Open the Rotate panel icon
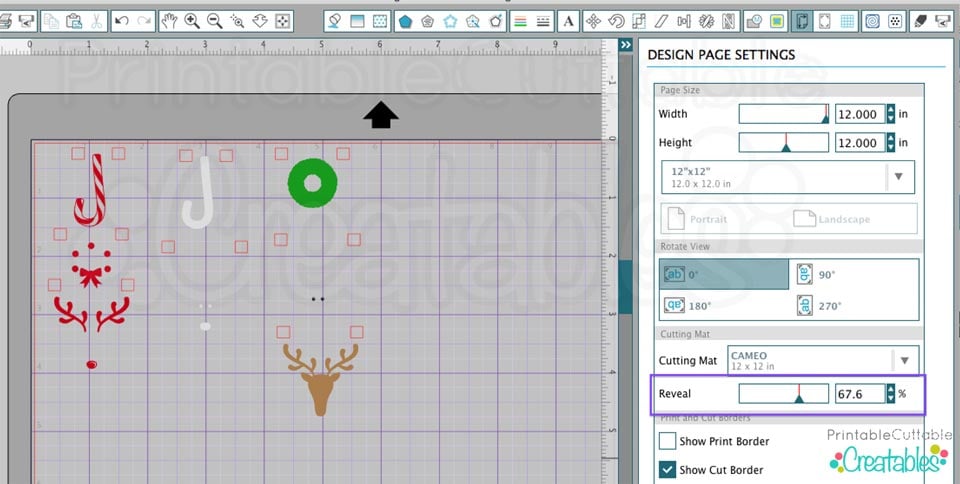The height and width of the screenshot is (484, 960). pos(616,21)
